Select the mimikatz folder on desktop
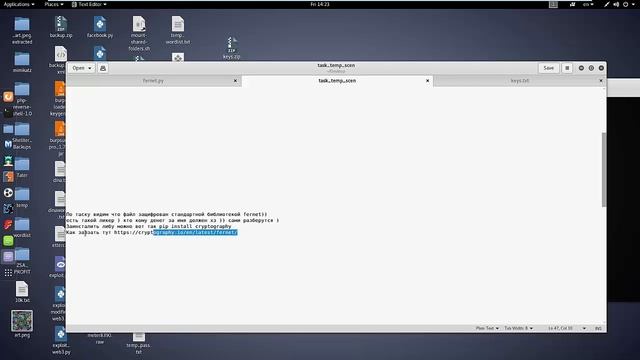This screenshot has width=640, height=360. (x=22, y=62)
